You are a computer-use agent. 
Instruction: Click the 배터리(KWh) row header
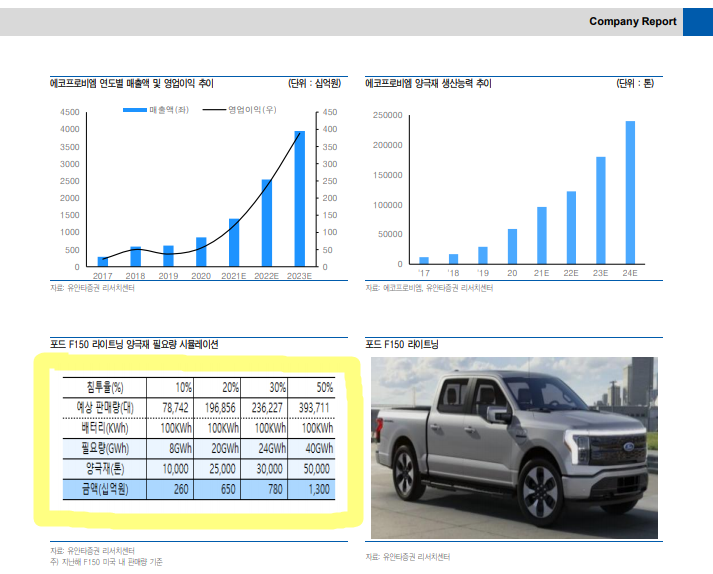(105, 428)
